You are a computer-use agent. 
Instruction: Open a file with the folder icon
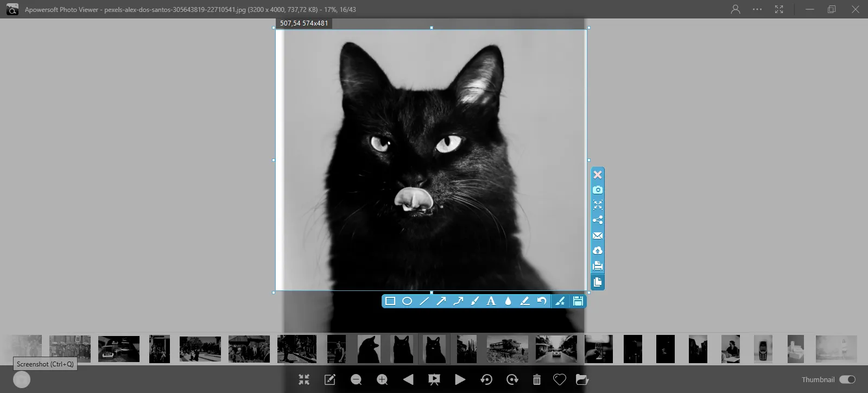(582, 379)
